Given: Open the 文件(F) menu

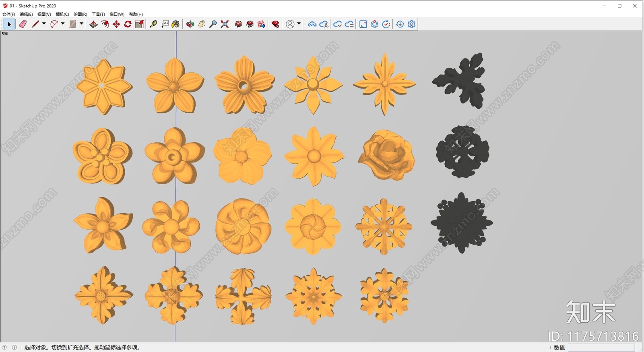Looking at the screenshot, I should [9, 14].
